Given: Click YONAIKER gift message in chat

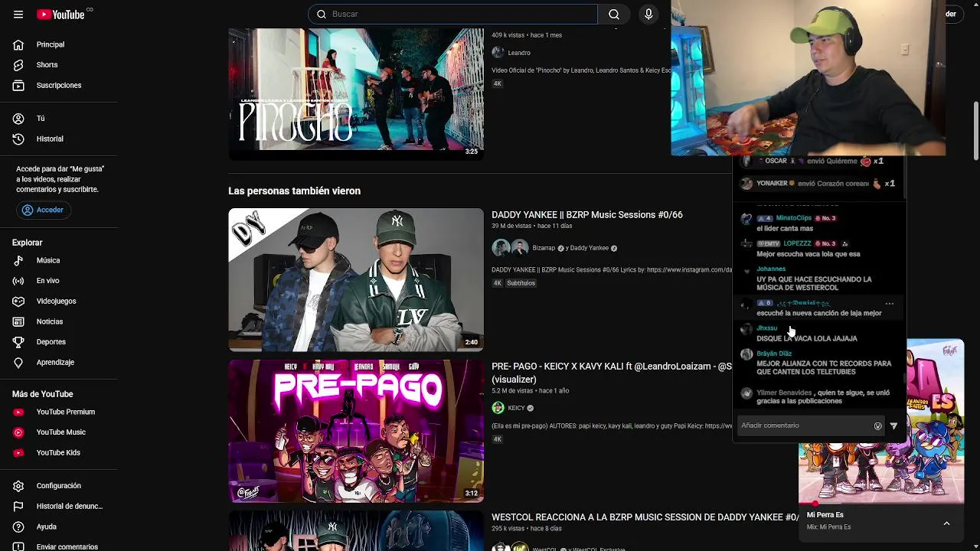Looking at the screenshot, I should coord(818,184).
